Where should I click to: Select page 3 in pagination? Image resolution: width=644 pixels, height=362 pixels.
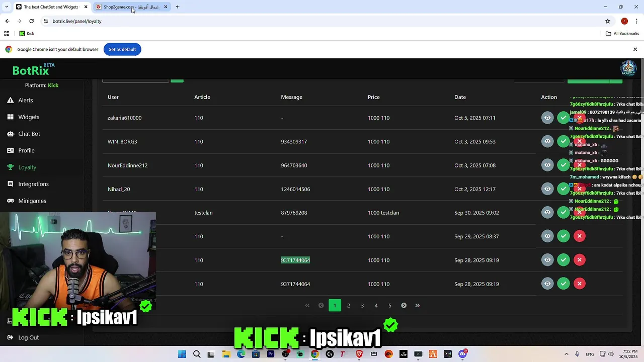coord(362,305)
